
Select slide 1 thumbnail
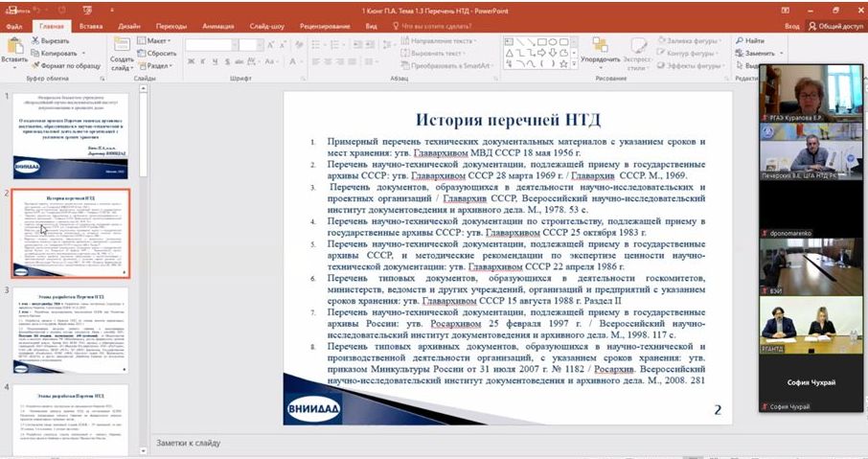(70, 136)
